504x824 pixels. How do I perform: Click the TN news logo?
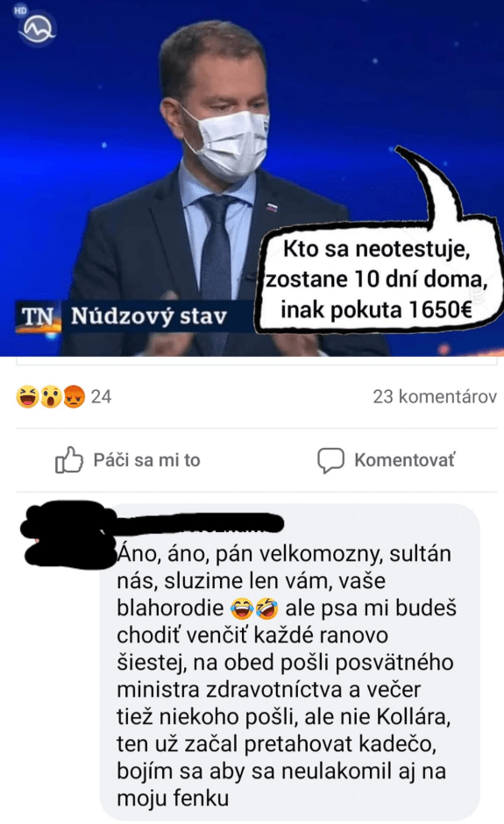click(38, 316)
